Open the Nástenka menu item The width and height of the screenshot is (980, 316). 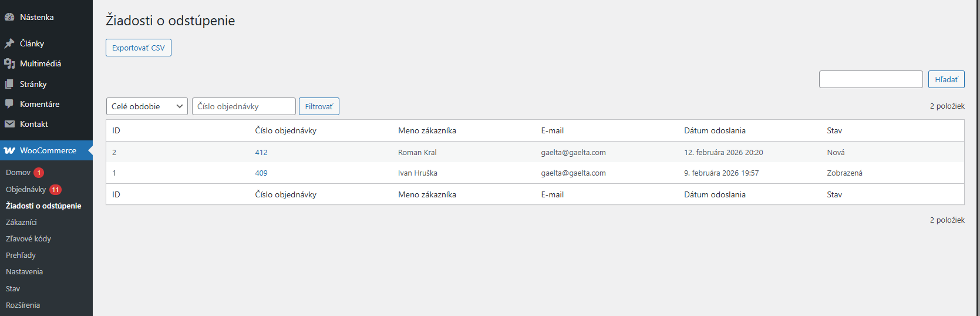(36, 17)
